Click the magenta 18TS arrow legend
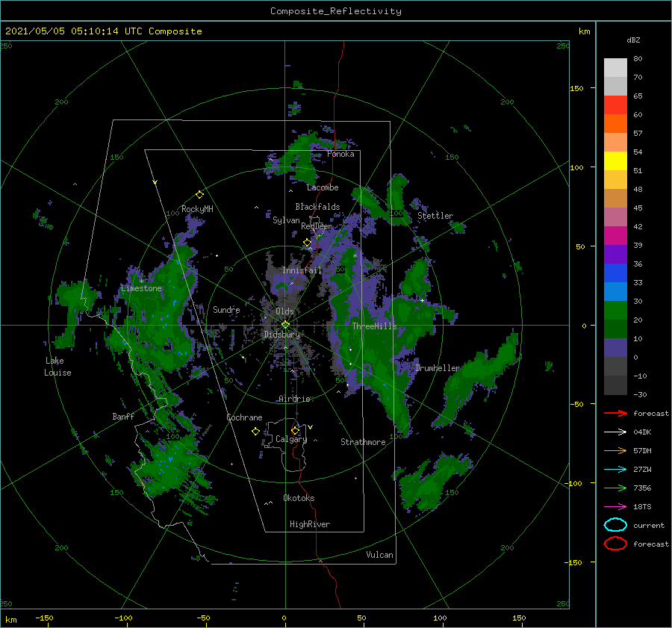Screen dimensions: 672x628 (615, 507)
